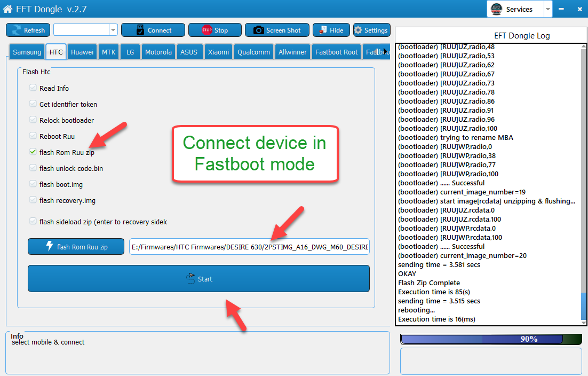Switch to the ASUS tab
588x376 pixels.
[x=189, y=52]
